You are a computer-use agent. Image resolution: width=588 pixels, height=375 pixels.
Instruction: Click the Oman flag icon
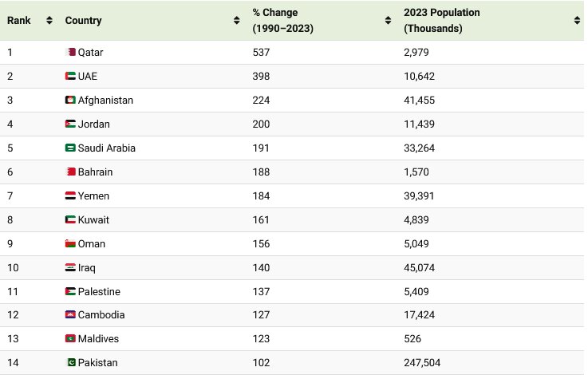tap(70, 244)
